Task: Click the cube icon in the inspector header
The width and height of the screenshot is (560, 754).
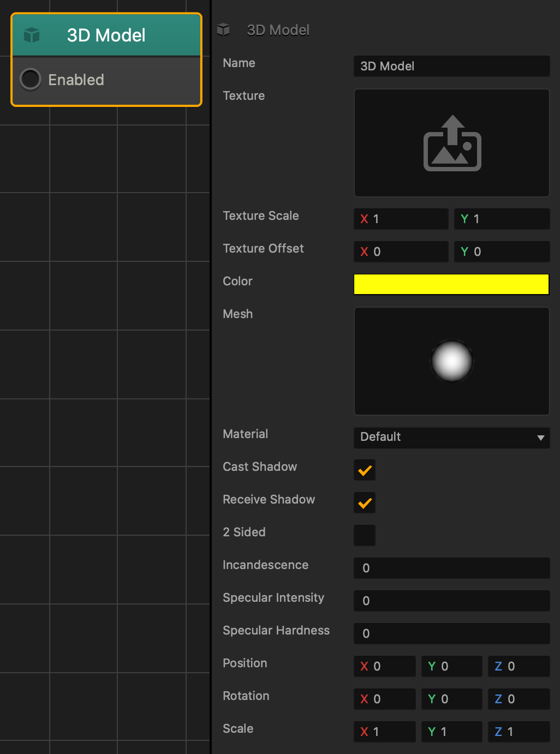Action: tap(223, 29)
